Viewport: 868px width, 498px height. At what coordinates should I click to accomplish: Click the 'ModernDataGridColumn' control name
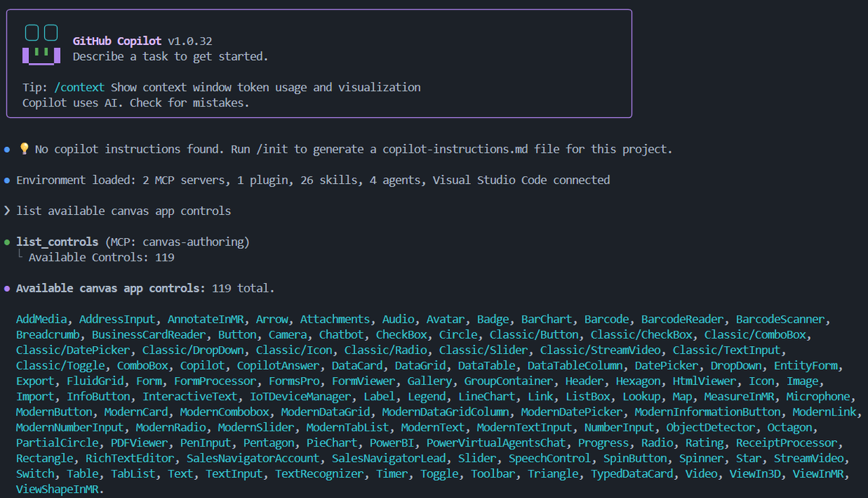[x=446, y=412]
